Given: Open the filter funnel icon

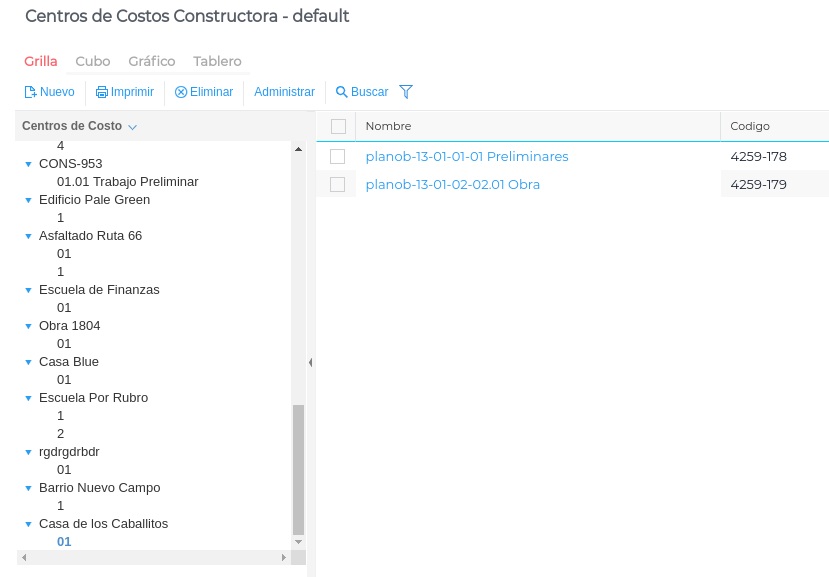Looking at the screenshot, I should [x=406, y=92].
